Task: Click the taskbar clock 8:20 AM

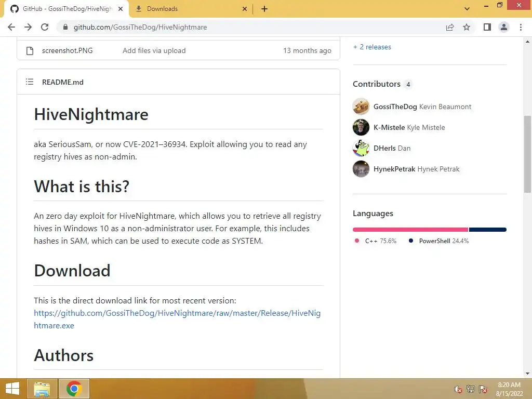Action: click(509, 385)
